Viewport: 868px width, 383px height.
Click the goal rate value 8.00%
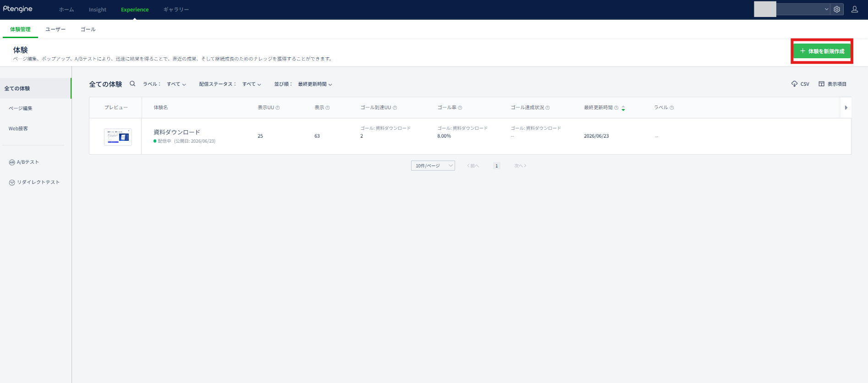click(x=444, y=136)
